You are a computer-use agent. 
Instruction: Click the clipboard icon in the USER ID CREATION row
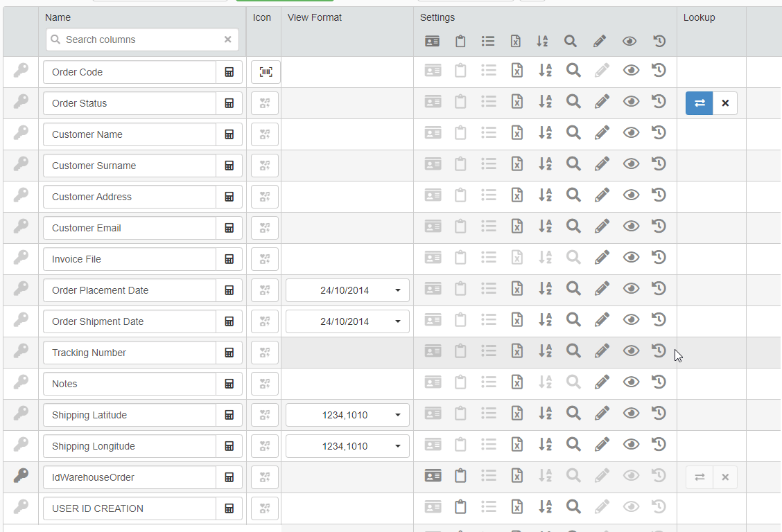point(460,506)
